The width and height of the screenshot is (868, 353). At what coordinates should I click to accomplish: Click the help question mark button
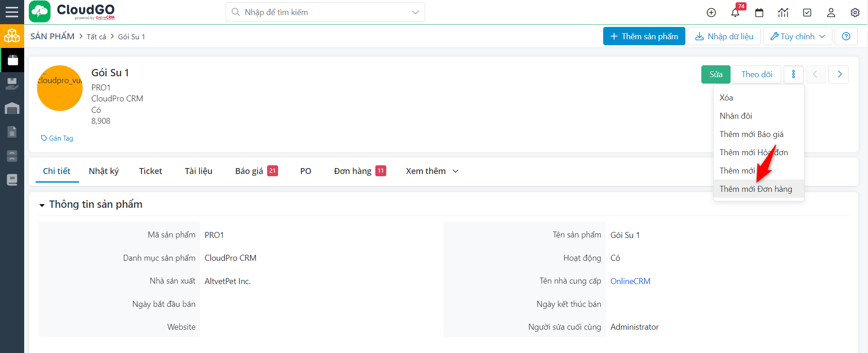tap(846, 36)
